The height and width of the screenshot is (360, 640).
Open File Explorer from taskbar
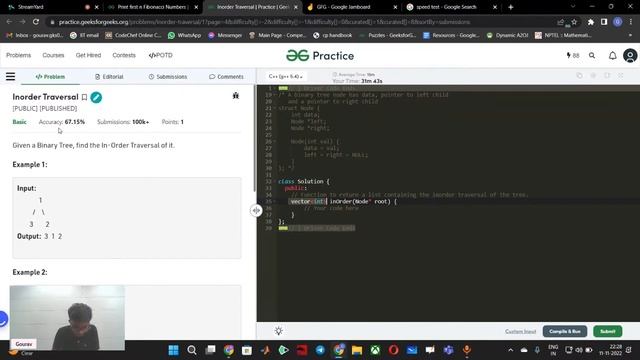click(x=357, y=350)
